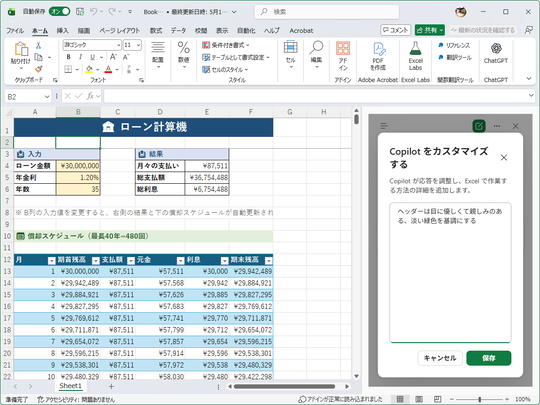The image size is (540, 405).
Task: Click the search (検索) box
Action: point(326,12)
